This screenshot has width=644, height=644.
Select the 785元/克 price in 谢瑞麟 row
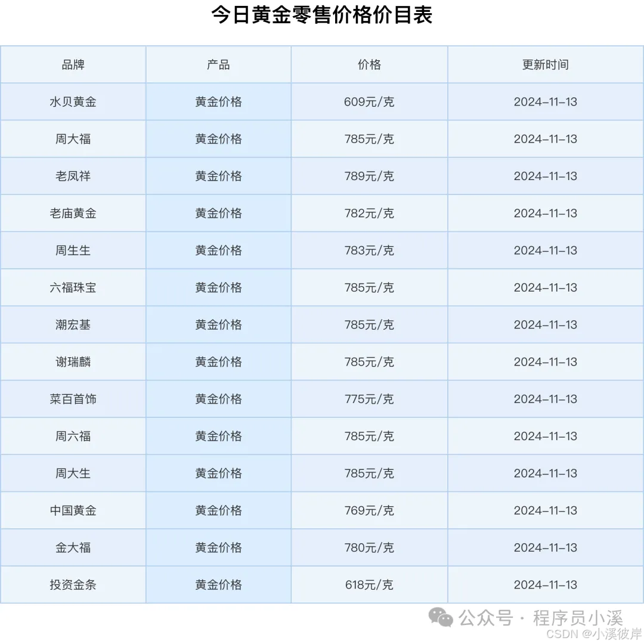tap(369, 362)
